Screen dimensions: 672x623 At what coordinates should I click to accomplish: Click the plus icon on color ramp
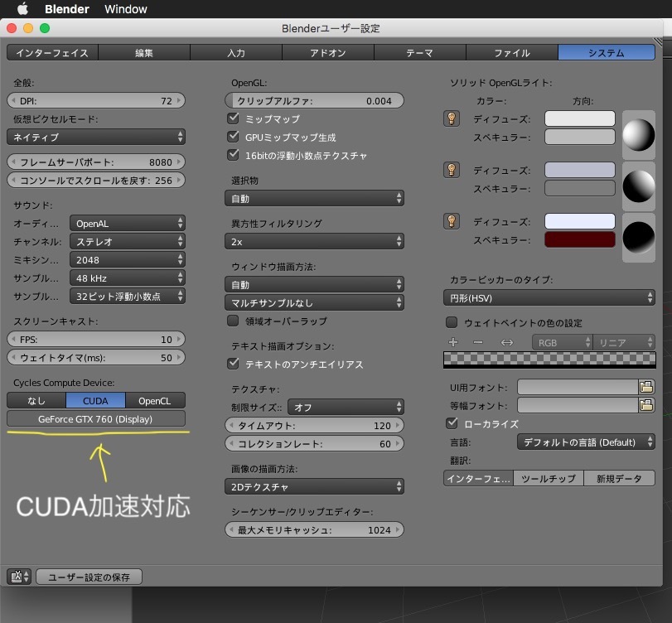tap(453, 342)
